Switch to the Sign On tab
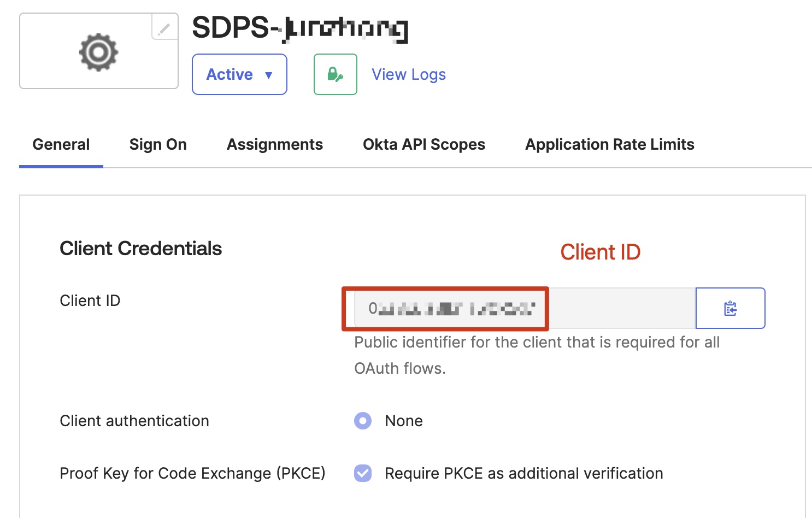Screen dimensions: 812x518 pos(158,144)
